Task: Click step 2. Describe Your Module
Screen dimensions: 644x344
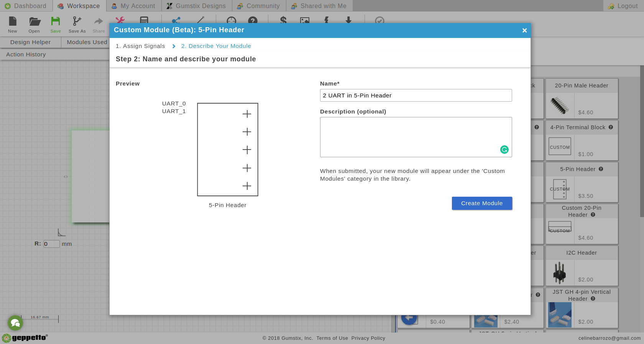Action: [x=216, y=46]
